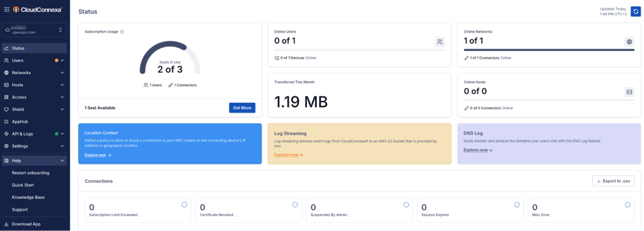Follow Explore now link in Log Streaming
Image resolution: width=644 pixels, height=231 pixels.
tap(288, 155)
